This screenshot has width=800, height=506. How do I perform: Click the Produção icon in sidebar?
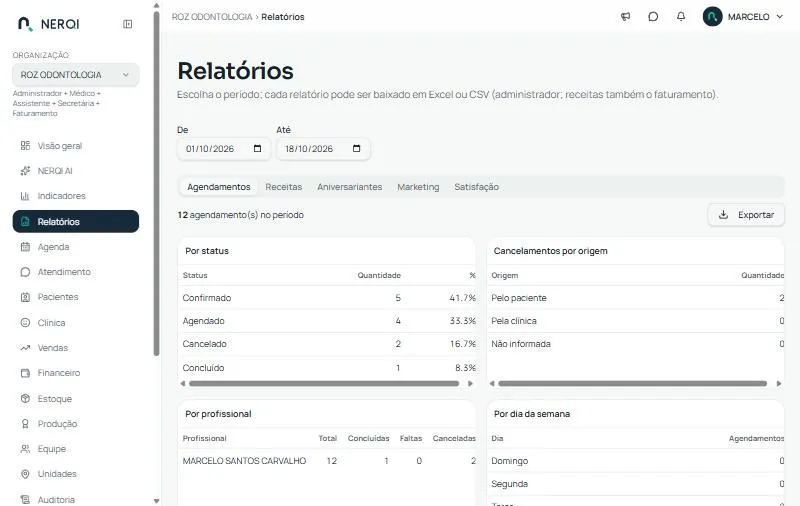click(x=25, y=423)
